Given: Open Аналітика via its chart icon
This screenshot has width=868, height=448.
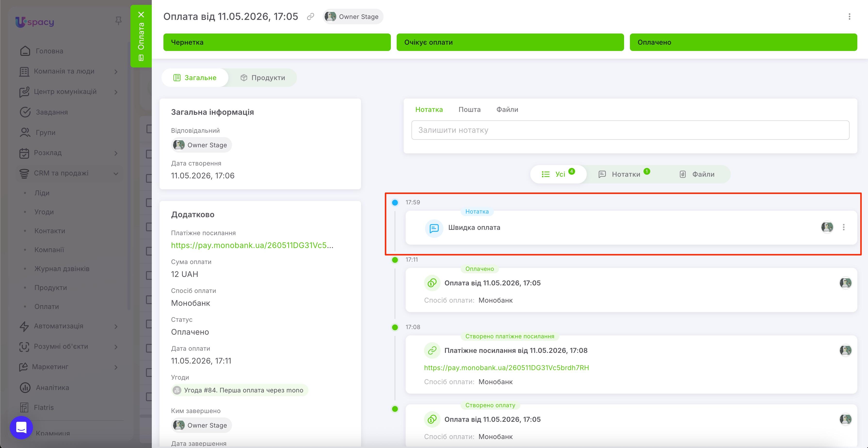Looking at the screenshot, I should [25, 388].
